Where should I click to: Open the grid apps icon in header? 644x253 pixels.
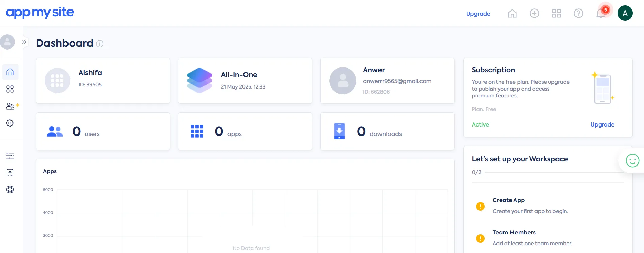[556, 14]
